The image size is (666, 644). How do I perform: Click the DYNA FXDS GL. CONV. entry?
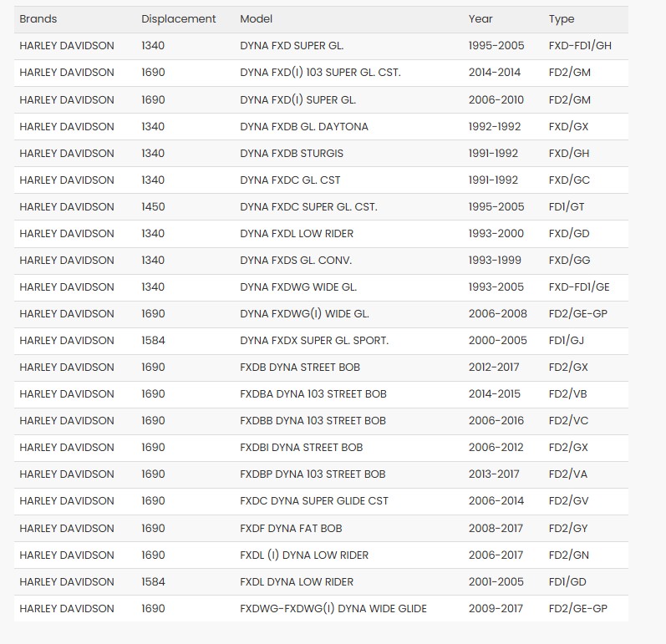click(296, 261)
